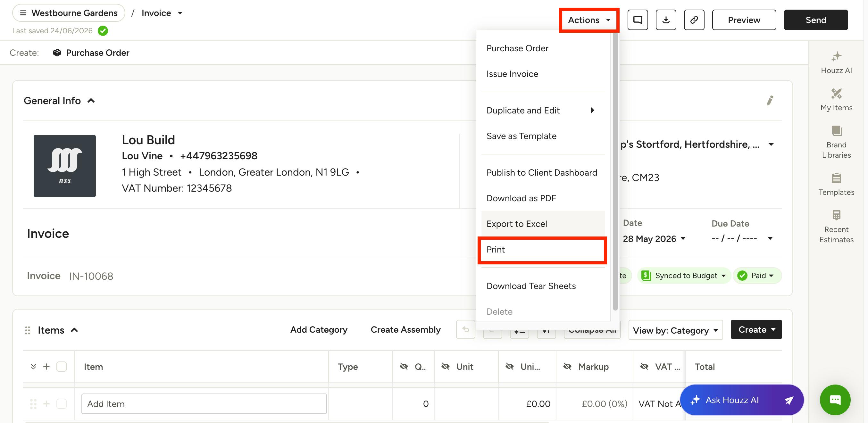Edit General Info with the pencil icon
This screenshot has width=868, height=423.
[770, 100]
